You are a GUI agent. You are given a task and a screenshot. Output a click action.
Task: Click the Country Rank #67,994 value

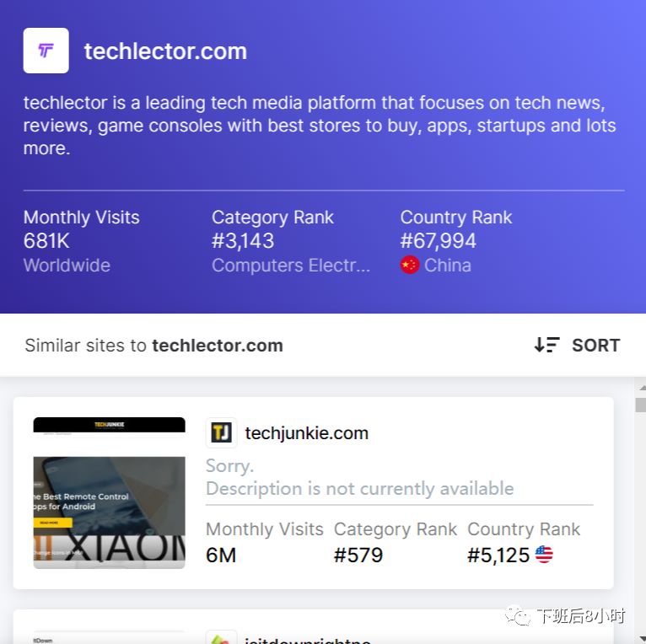coord(438,241)
